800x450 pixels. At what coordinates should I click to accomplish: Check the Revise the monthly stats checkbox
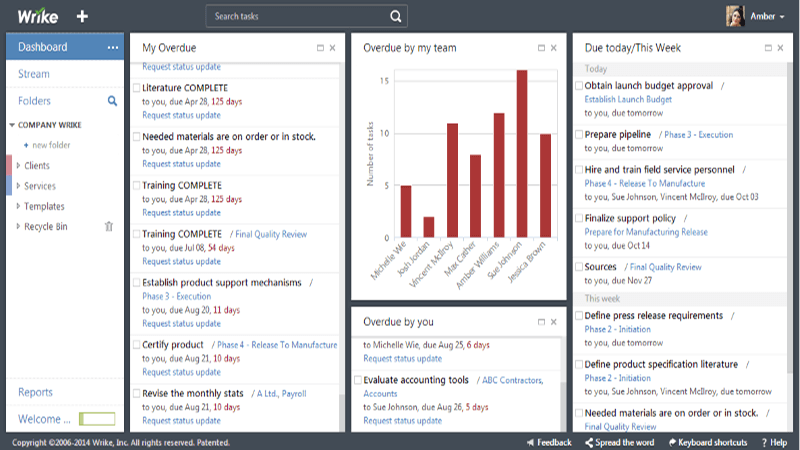[137, 393]
